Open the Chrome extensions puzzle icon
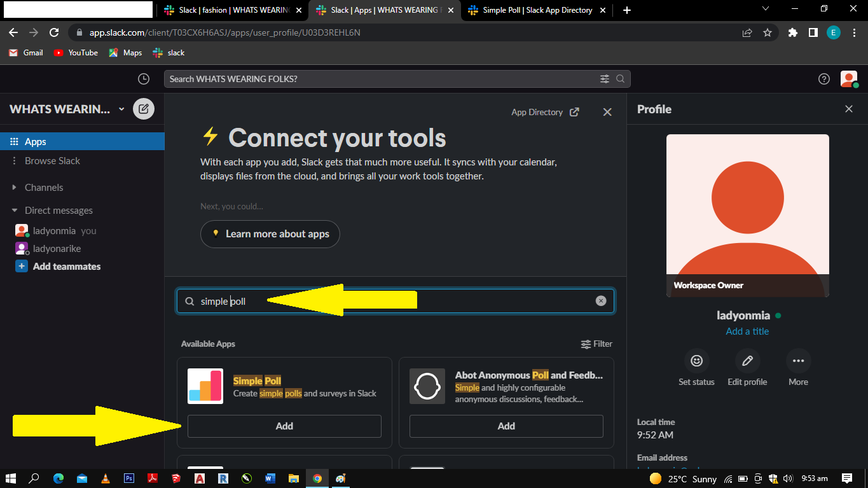 point(792,32)
